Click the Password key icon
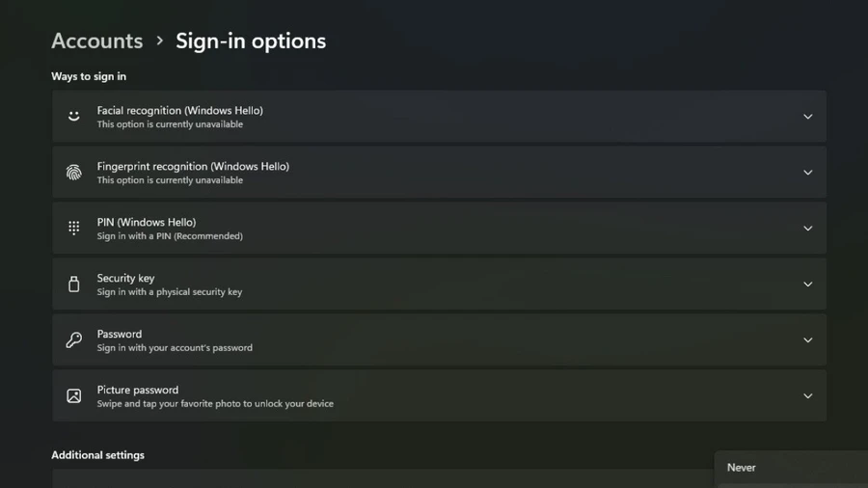Screen dimensions: 868x488 [73, 339]
